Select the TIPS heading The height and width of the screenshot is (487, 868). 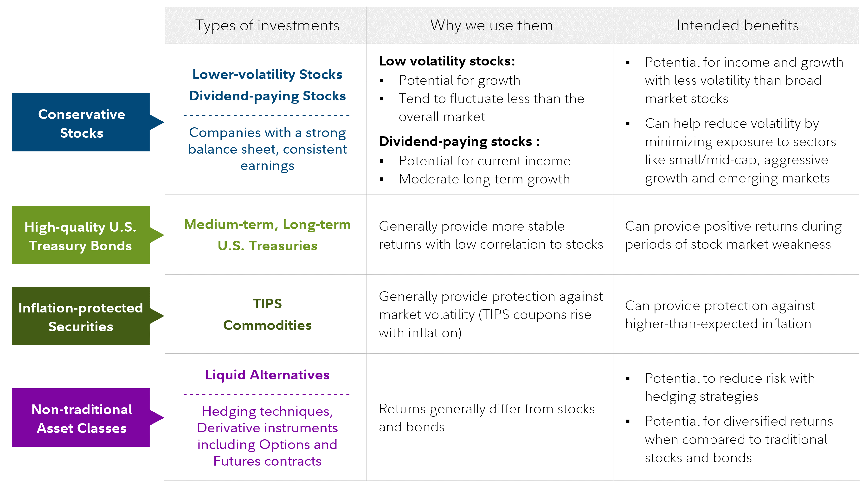[267, 304]
